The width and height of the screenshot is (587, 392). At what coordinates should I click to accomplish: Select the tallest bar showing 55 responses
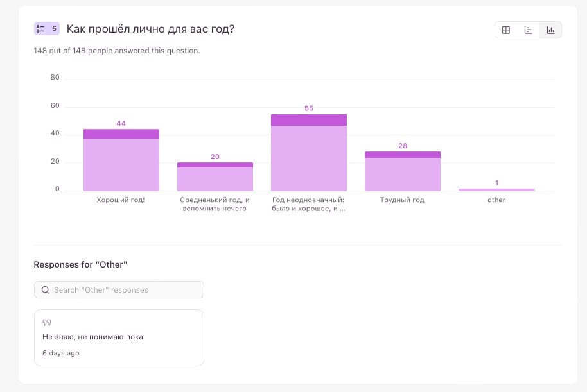tap(309, 157)
